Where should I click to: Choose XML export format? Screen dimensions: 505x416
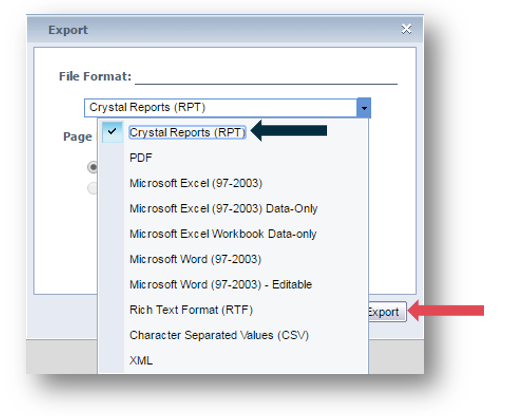(x=141, y=360)
